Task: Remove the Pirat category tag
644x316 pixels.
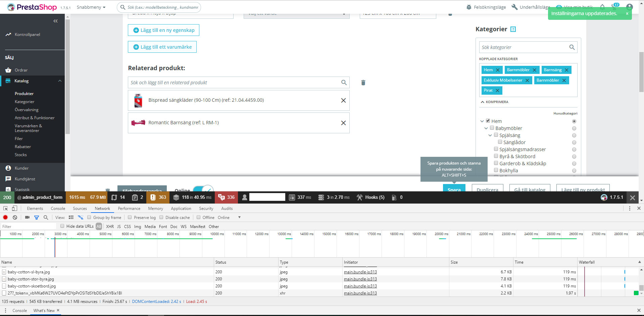Action: coord(497,91)
